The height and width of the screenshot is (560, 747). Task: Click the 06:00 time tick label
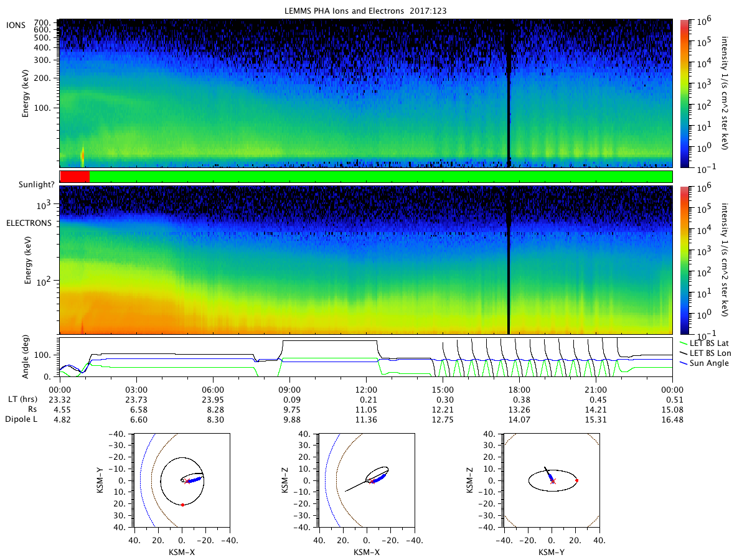pos(213,389)
